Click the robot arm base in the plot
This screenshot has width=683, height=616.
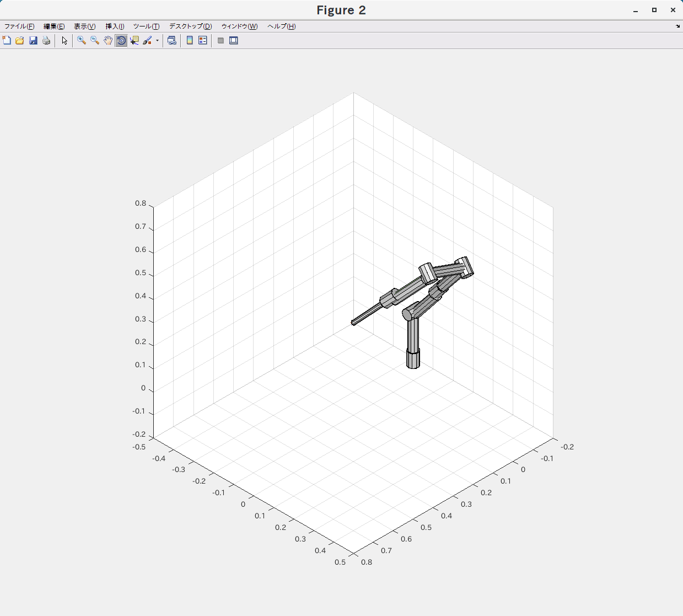click(x=413, y=359)
